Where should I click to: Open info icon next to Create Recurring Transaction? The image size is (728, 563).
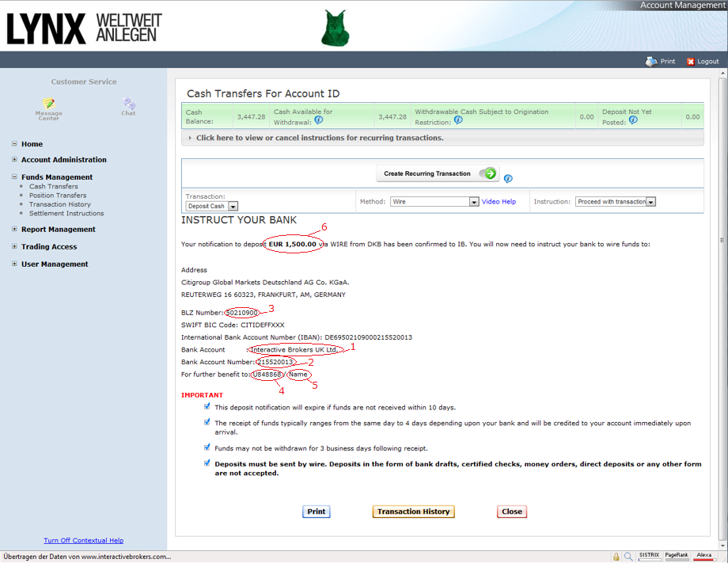(508, 178)
